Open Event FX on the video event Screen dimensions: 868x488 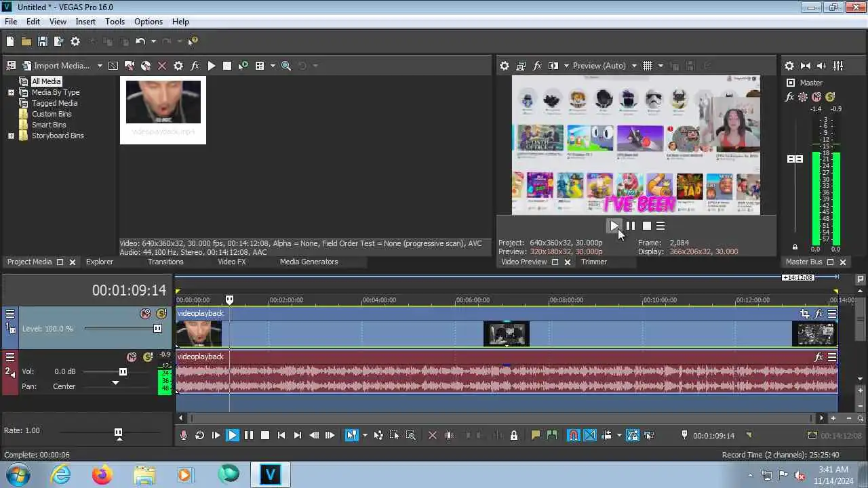818,313
